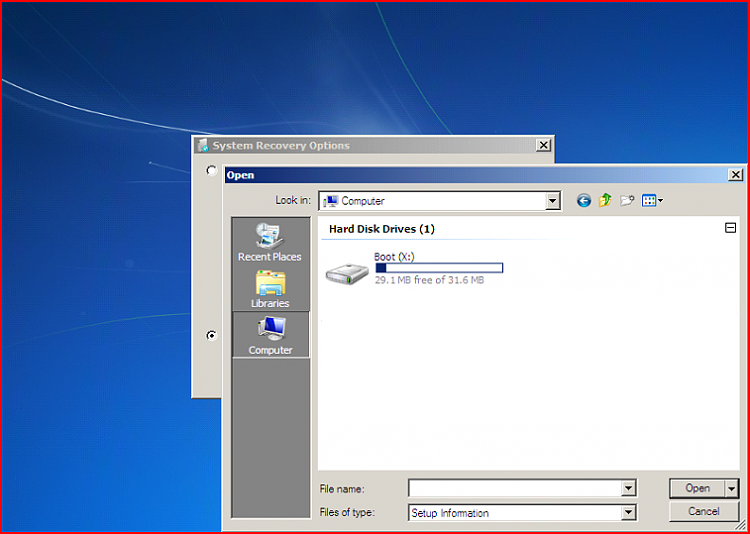Open the View Menu dropdown arrow
The width and height of the screenshot is (750, 534).
point(661,200)
